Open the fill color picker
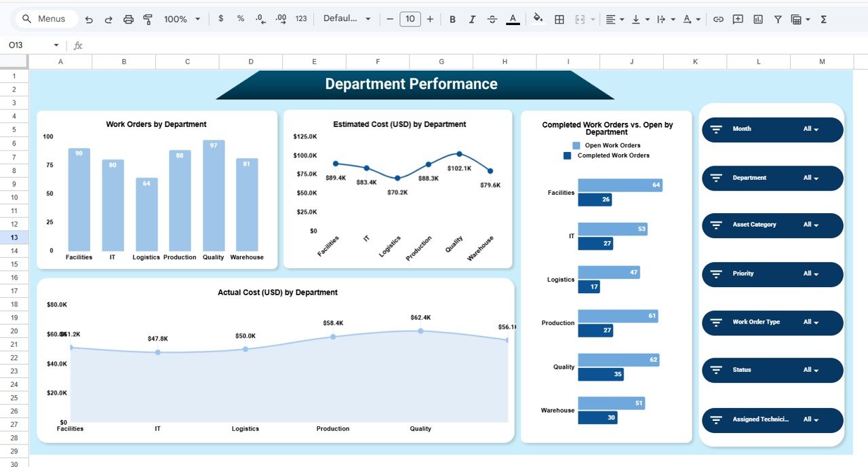The width and height of the screenshot is (868, 467). click(x=538, y=19)
